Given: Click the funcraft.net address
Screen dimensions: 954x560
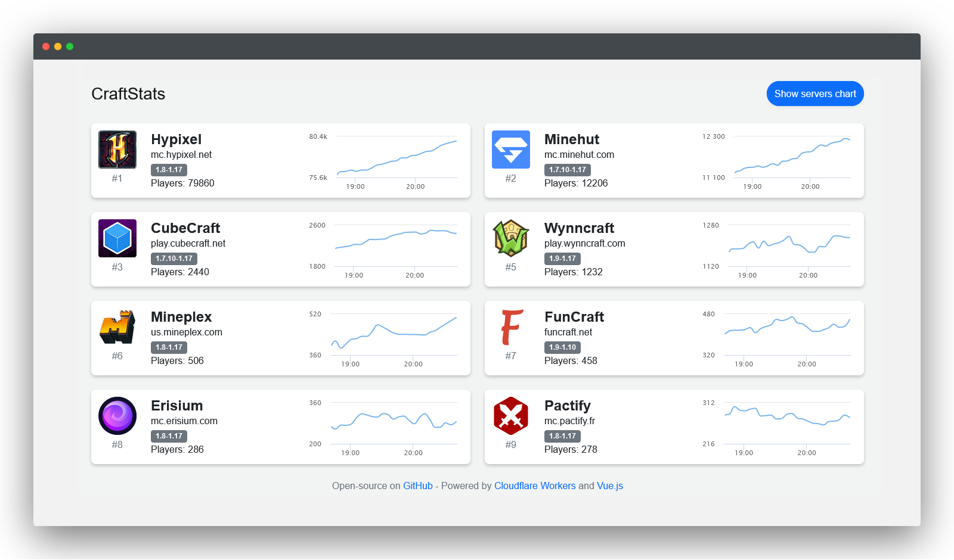Looking at the screenshot, I should [568, 332].
